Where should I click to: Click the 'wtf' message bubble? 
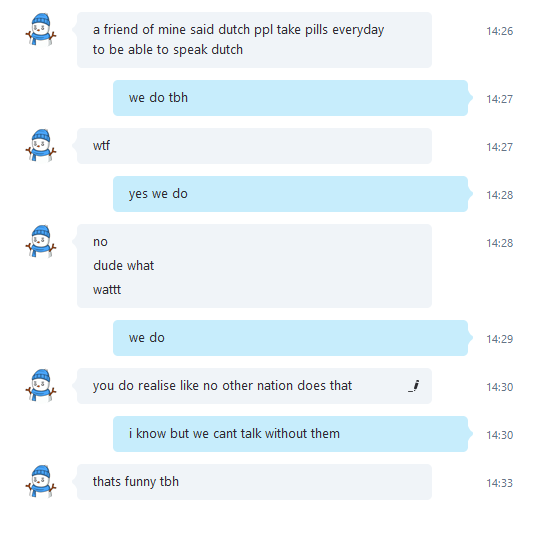coord(254,146)
